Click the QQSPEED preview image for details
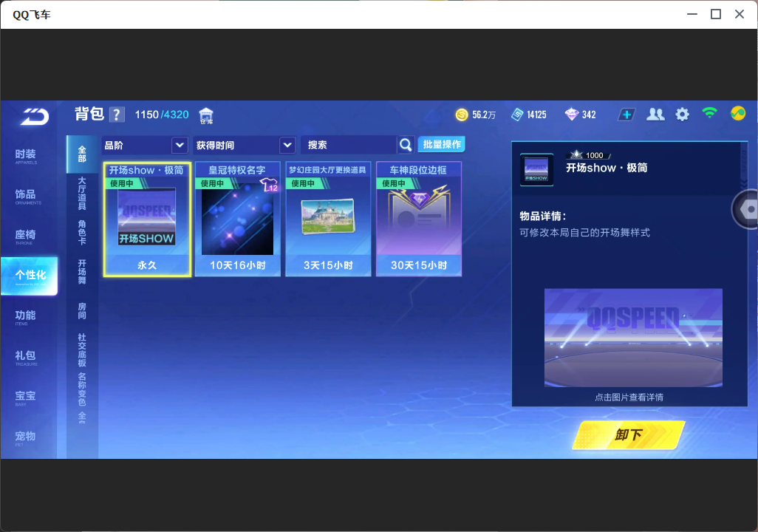The width and height of the screenshot is (758, 532). tap(633, 338)
